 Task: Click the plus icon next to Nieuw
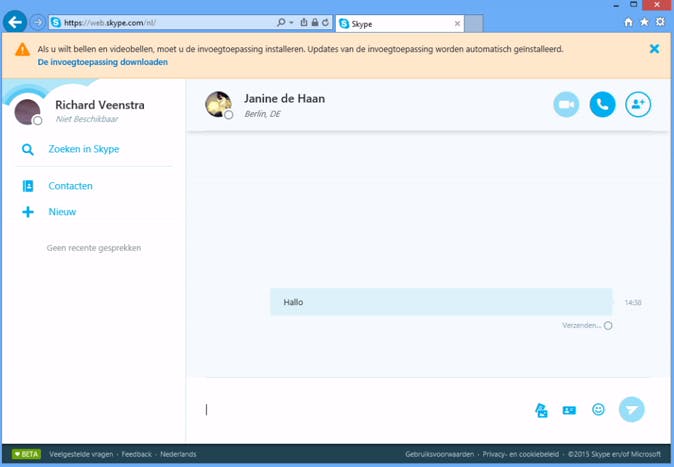(28, 212)
